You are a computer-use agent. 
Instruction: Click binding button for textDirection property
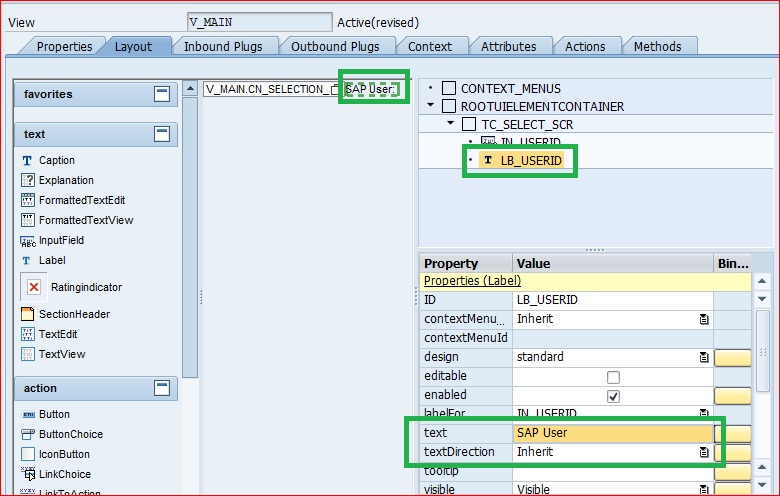tap(732, 452)
